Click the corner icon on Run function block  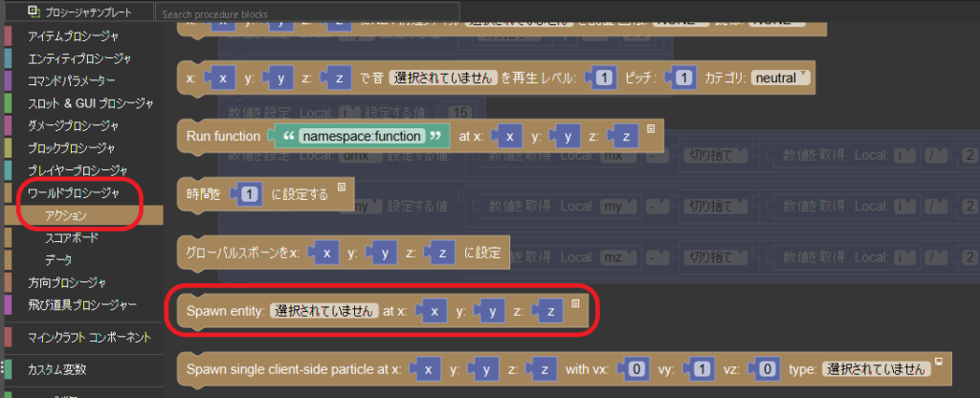[650, 128]
